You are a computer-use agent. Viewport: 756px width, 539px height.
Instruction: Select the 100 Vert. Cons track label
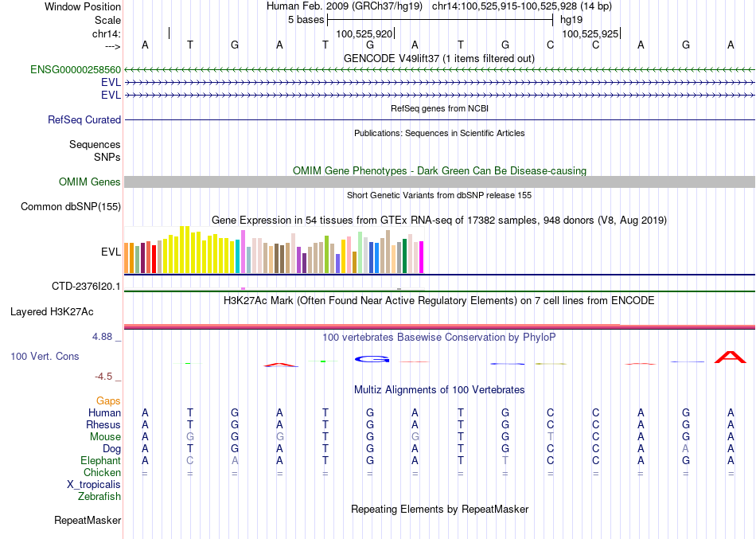pos(45,356)
